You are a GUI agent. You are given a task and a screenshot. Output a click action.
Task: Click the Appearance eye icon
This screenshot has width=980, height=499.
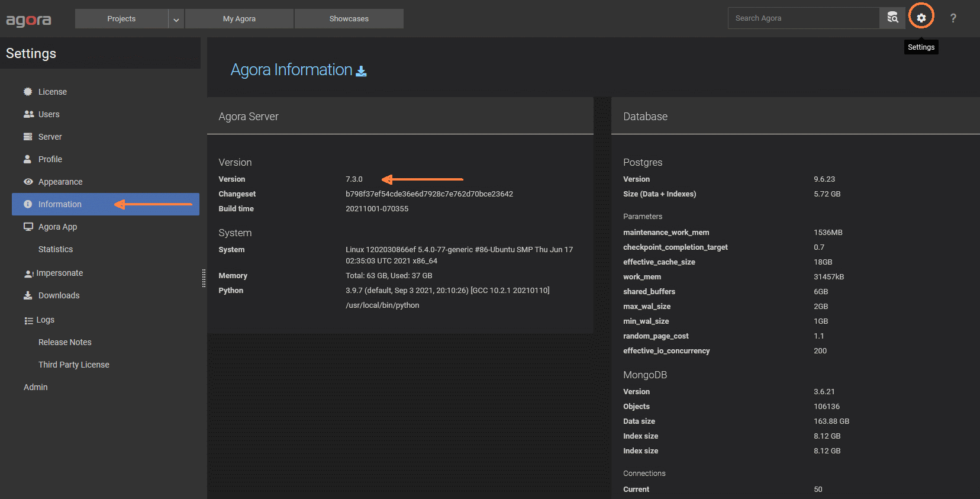(28, 182)
